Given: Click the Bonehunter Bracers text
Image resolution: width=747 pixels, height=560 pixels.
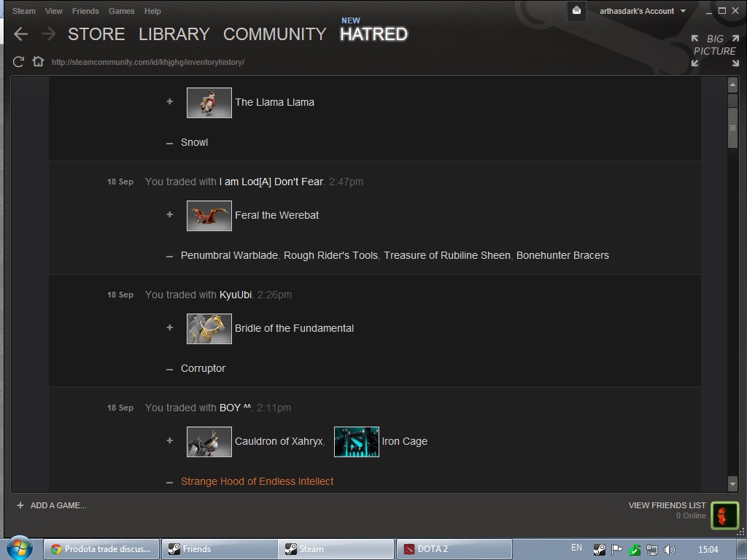Looking at the screenshot, I should 562,256.
